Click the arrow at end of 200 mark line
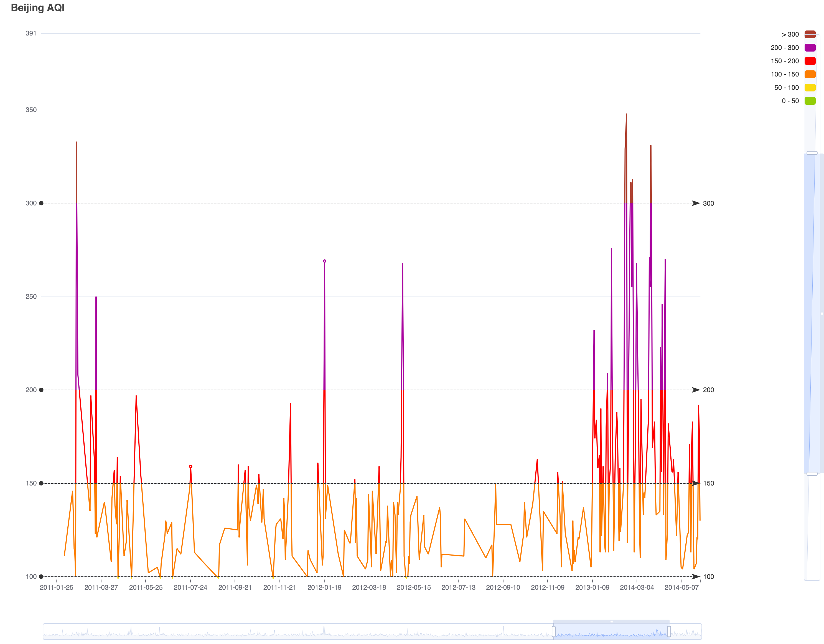824x644 pixels. click(696, 390)
